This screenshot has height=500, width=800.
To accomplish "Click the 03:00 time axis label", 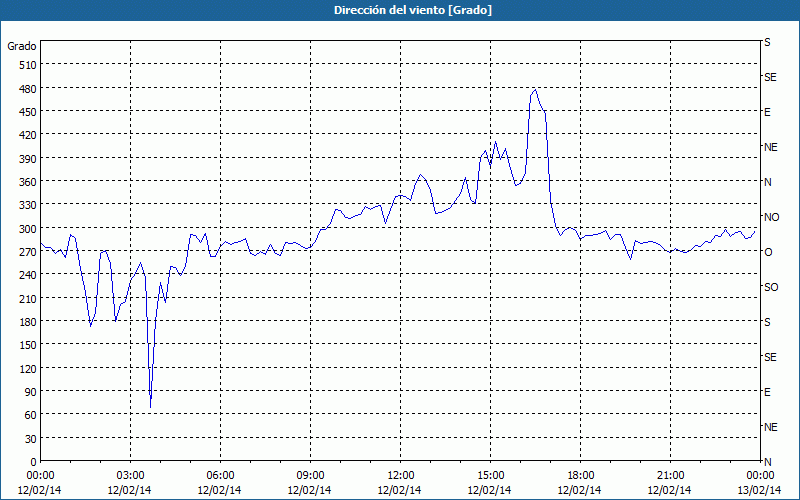I will point(130,476).
